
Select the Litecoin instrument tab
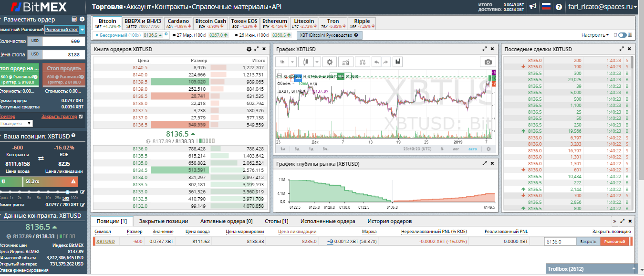pos(304,23)
